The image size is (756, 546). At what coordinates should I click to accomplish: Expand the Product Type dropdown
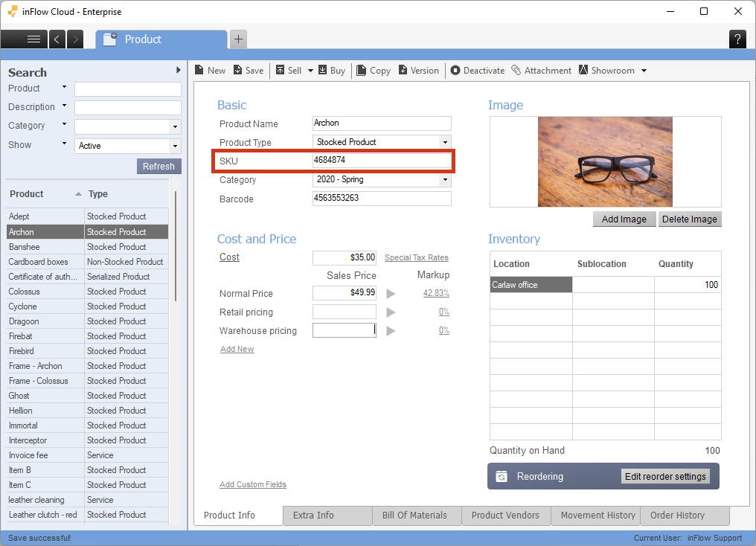point(445,142)
